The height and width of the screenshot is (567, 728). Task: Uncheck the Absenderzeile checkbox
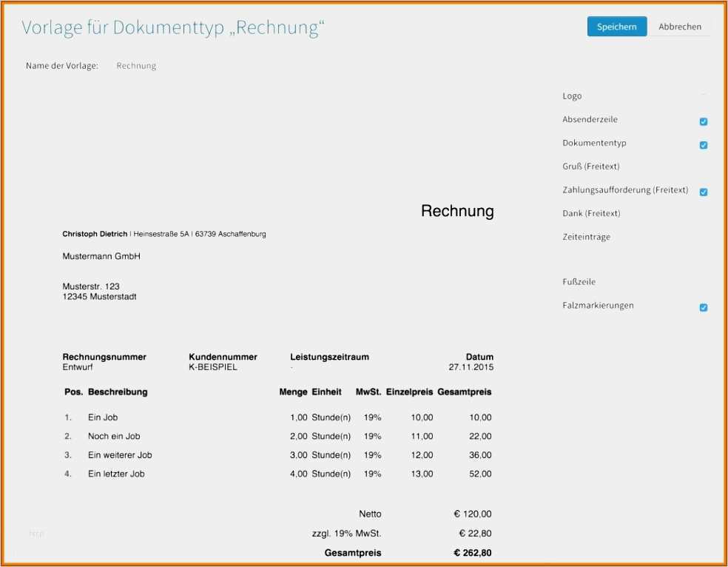tap(704, 121)
